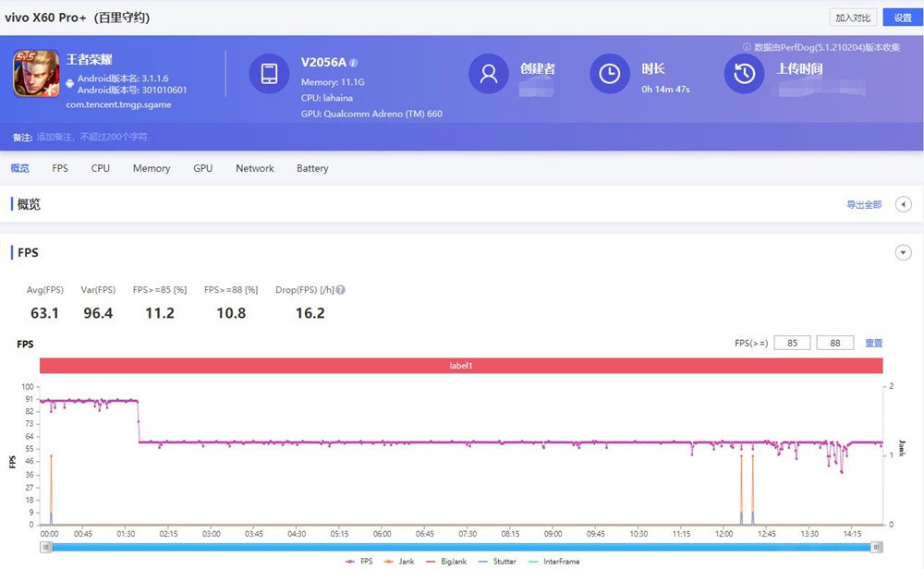
Task: Click the Avg(FPS) value 63.1
Action: (x=44, y=313)
